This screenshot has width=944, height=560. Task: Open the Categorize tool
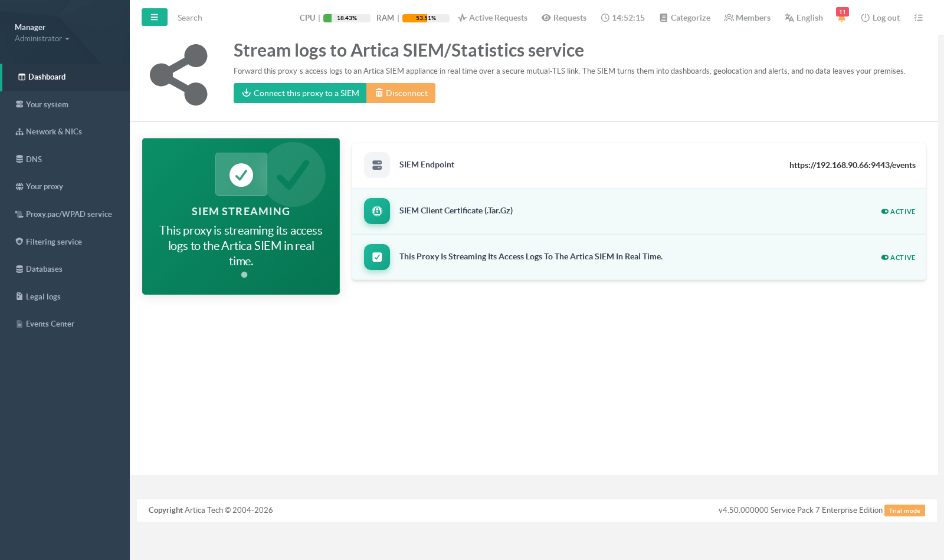pos(684,18)
